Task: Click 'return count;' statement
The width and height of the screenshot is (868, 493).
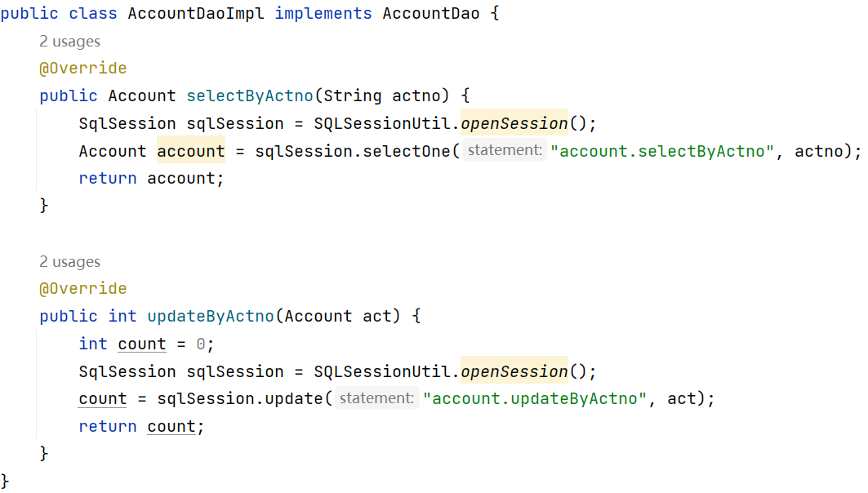Action: [x=142, y=426]
